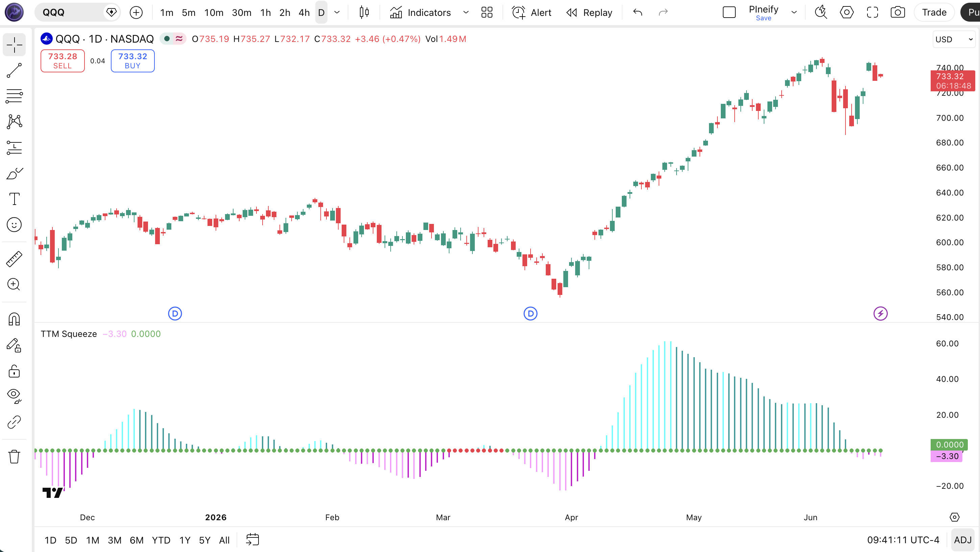Click the diamond icon in symbol box
Viewport: 980px width, 552px height.
(111, 13)
